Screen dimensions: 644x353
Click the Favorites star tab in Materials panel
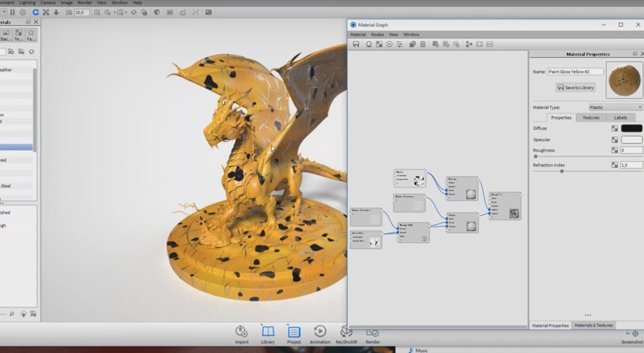click(31, 35)
